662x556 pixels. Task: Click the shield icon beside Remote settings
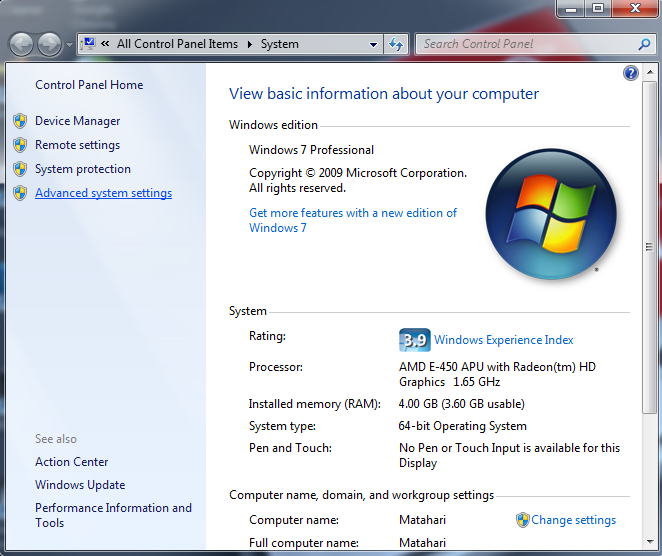(20, 145)
